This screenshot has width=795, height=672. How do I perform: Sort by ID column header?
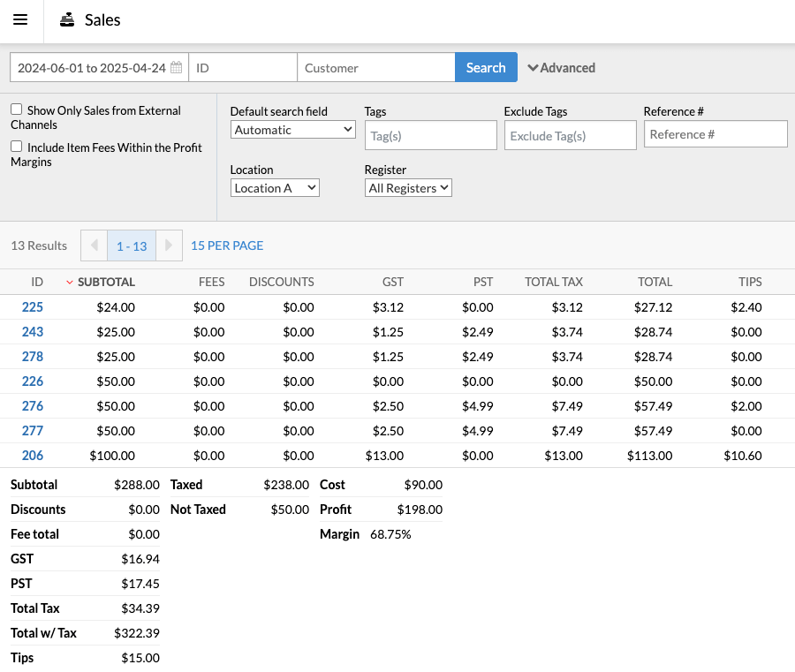pos(37,282)
